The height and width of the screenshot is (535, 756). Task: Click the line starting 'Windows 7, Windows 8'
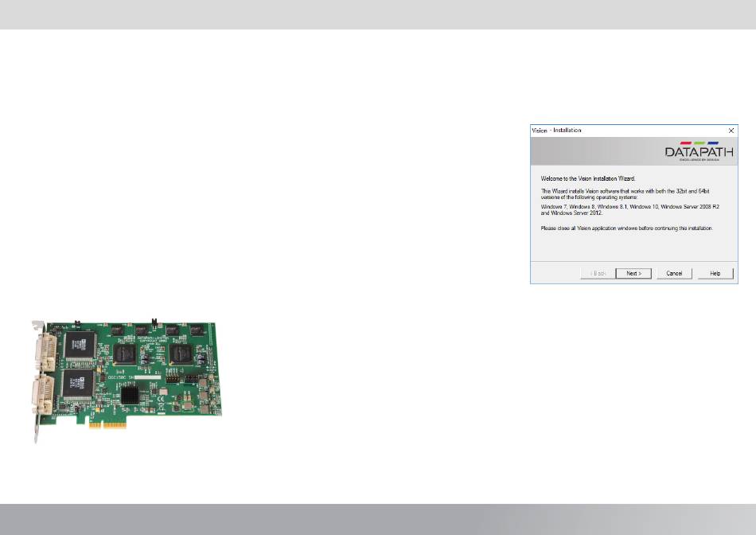click(629, 206)
